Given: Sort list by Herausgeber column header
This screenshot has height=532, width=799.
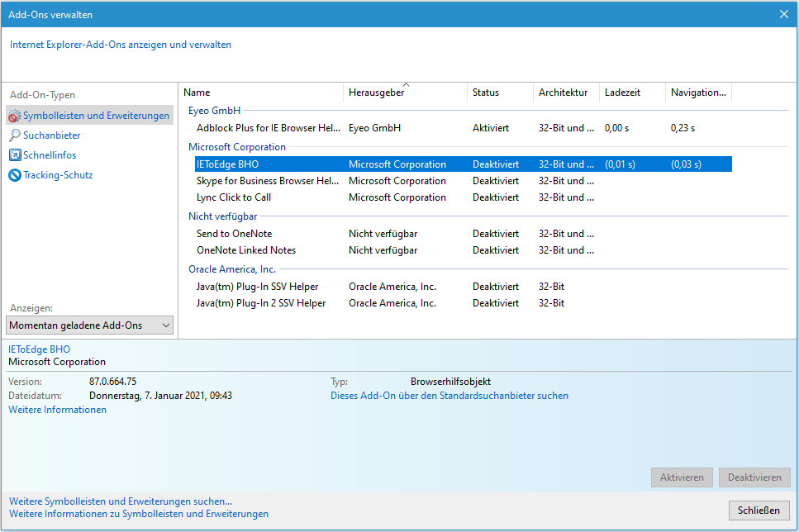Looking at the screenshot, I should (x=405, y=93).
